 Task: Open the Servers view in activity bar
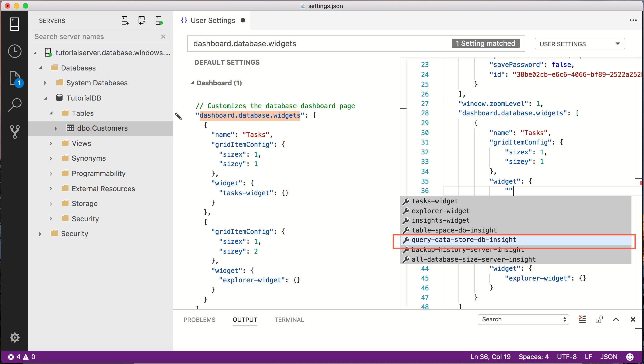click(15, 24)
